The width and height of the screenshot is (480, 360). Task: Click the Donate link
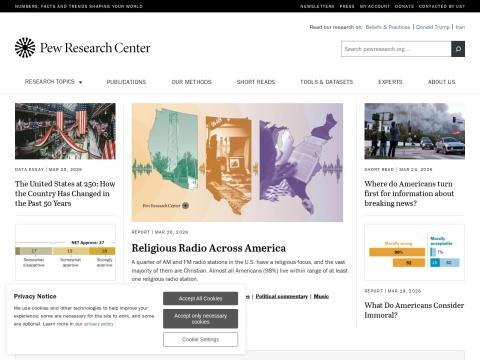pos(404,6)
